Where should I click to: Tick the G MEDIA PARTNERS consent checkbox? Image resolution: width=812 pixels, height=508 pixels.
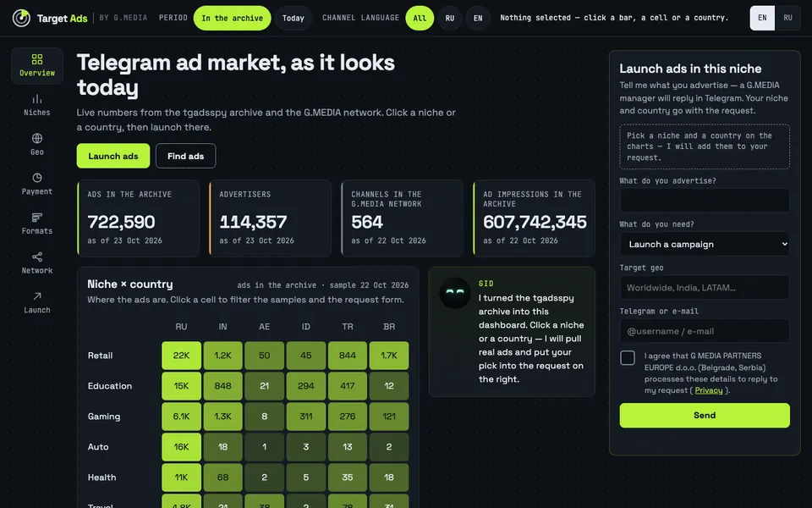(x=628, y=357)
